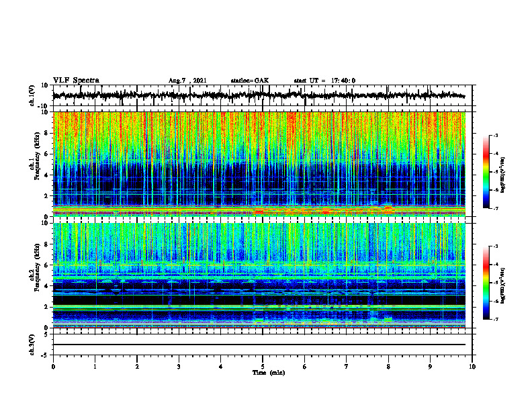Click time axis tick label "9"
532x411 pixels.
tap(430, 367)
